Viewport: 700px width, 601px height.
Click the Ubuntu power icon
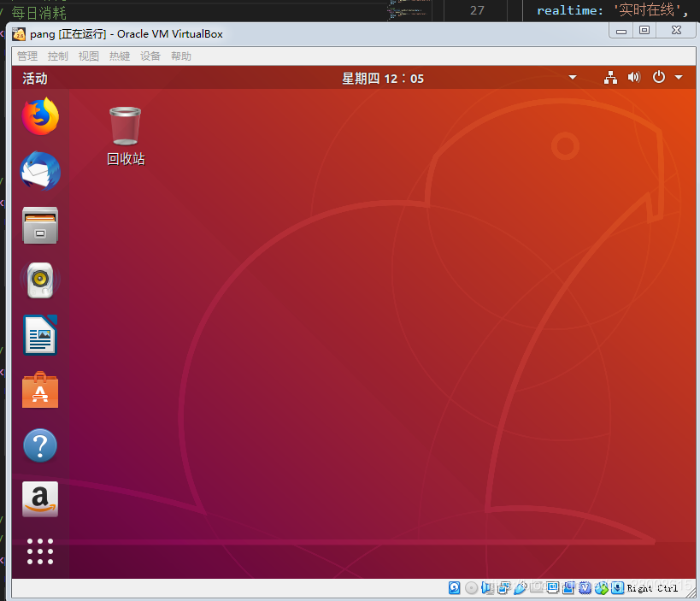coord(659,77)
